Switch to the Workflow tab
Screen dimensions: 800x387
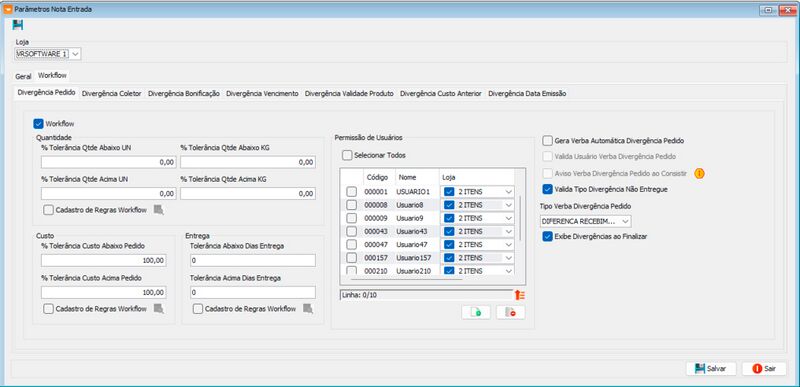[x=52, y=75]
